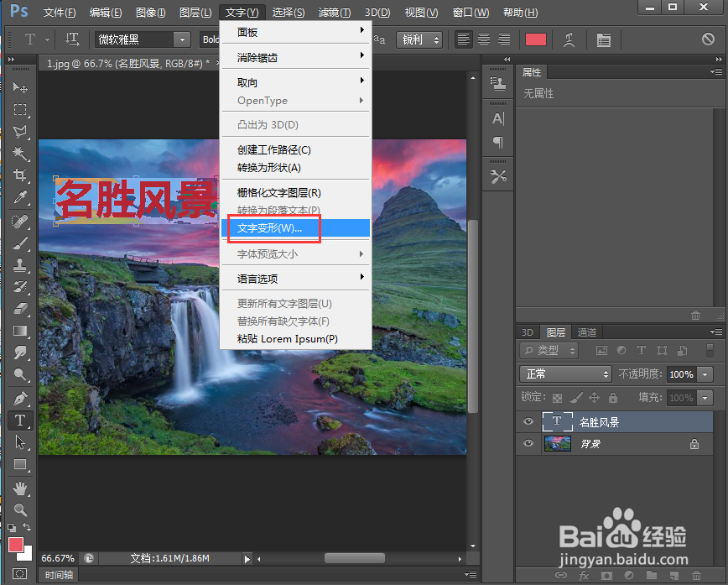The image size is (728, 585).
Task: Toggle text orientation icon in options bar
Action: [x=72, y=39]
